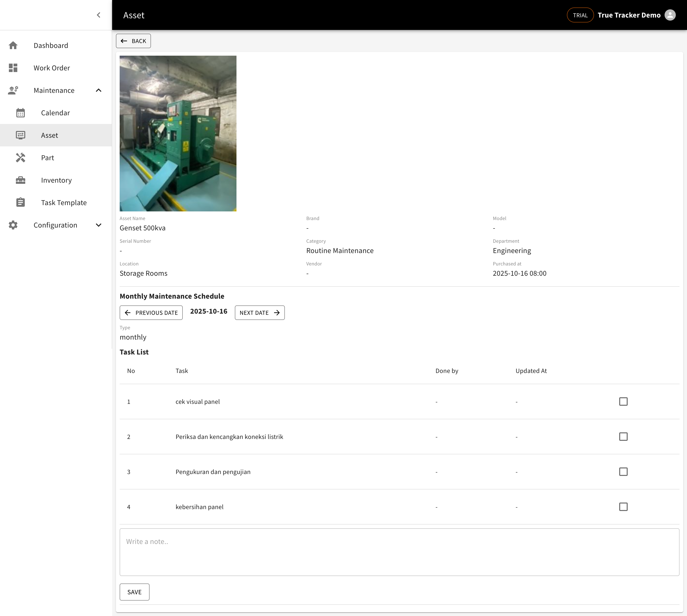The image size is (687, 616).
Task: Click the Task Template clipboard icon
Action: point(21,202)
